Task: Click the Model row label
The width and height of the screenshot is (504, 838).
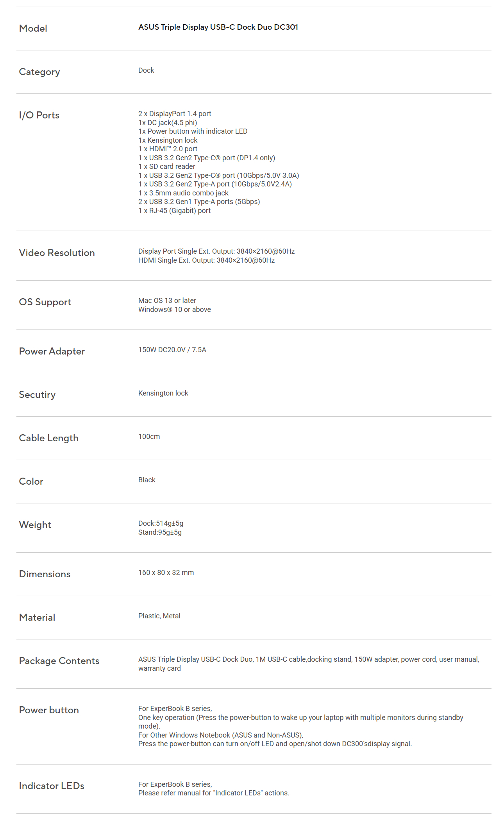Action: (33, 29)
